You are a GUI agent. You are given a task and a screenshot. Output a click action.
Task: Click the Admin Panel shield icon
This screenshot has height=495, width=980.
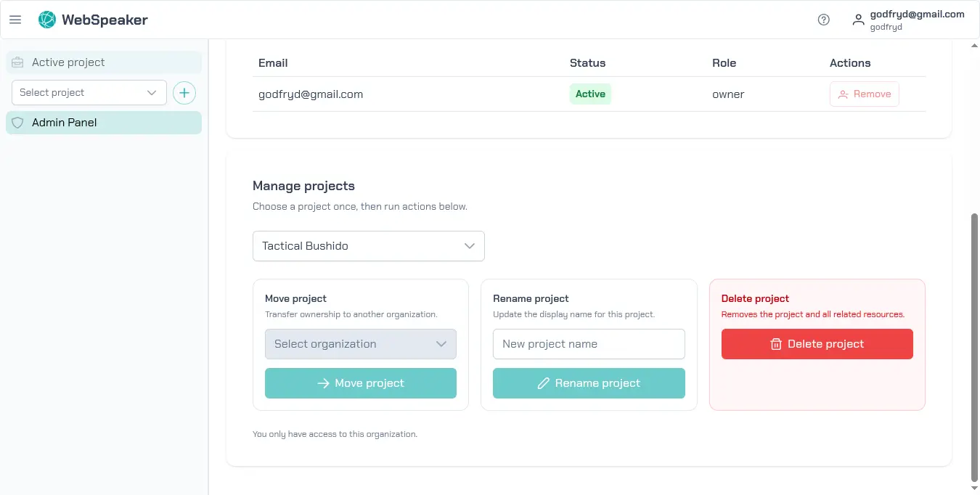point(18,123)
